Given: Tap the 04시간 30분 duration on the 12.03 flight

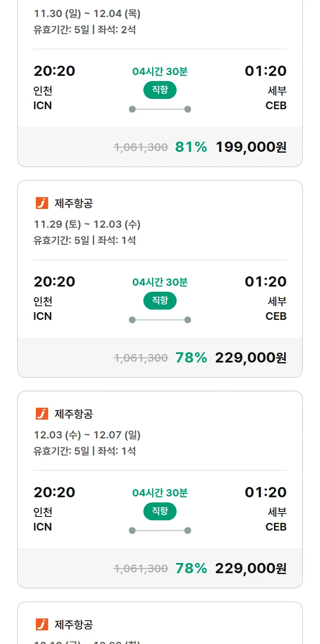Looking at the screenshot, I should pos(160,493).
